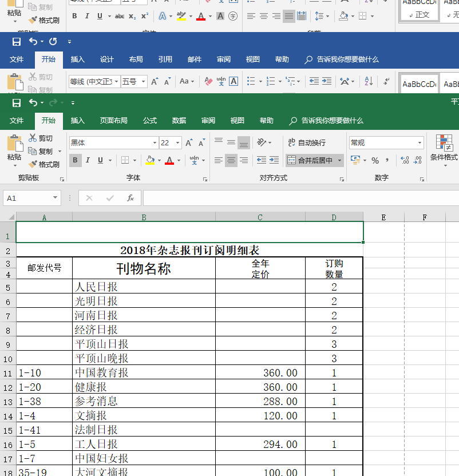Open Excel font name dropdown showing 黑体

coord(155,142)
